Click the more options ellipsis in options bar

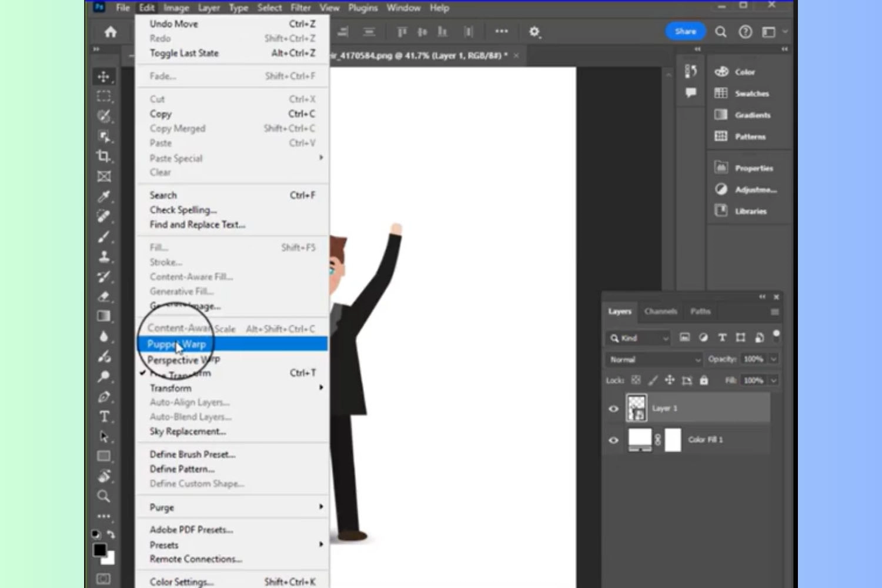point(502,31)
